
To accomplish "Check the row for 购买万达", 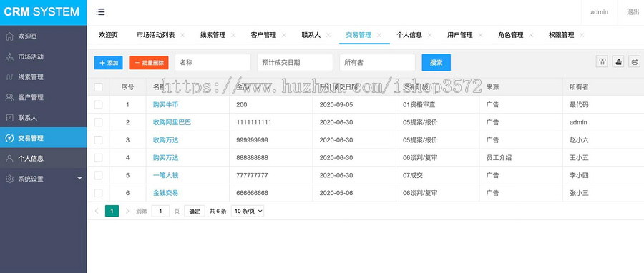I will pos(98,157).
